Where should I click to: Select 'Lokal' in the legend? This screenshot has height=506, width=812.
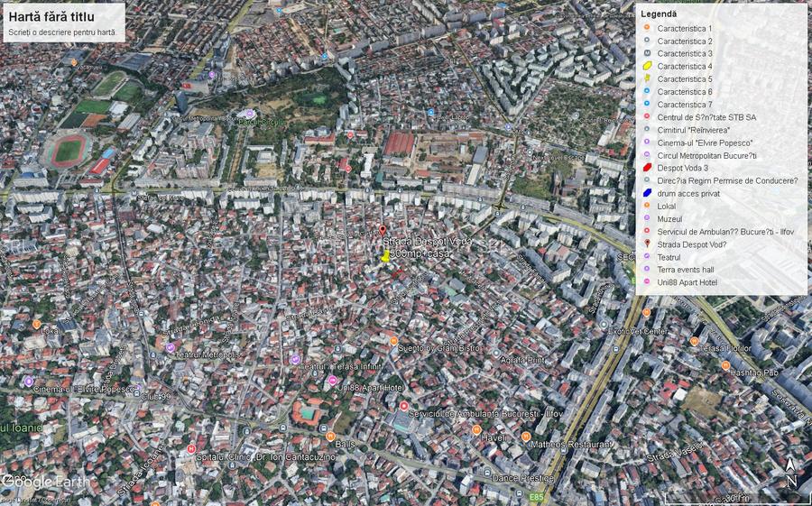click(x=667, y=207)
